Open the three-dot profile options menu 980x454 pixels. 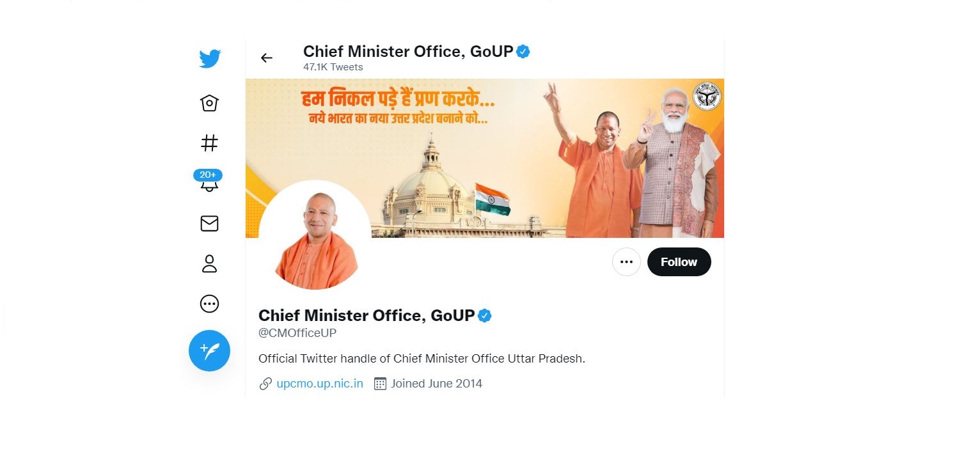click(626, 262)
